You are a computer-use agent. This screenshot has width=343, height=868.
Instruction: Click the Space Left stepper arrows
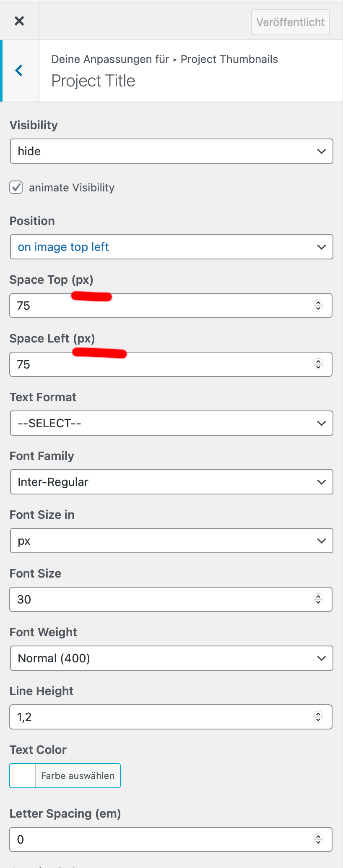point(318,364)
